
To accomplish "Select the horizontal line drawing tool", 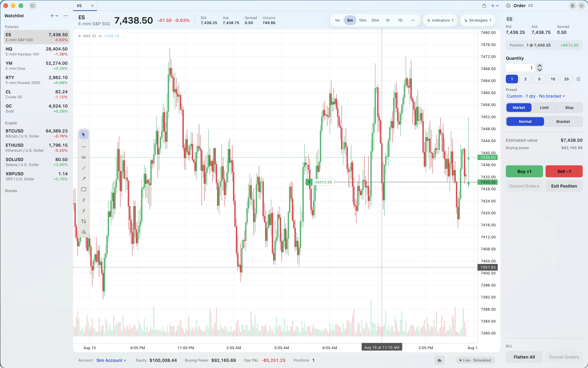I will tap(84, 147).
